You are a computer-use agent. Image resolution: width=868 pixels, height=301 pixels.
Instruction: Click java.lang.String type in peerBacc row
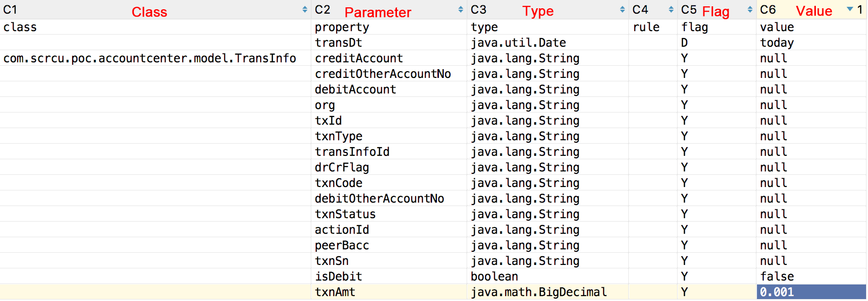pos(548,245)
